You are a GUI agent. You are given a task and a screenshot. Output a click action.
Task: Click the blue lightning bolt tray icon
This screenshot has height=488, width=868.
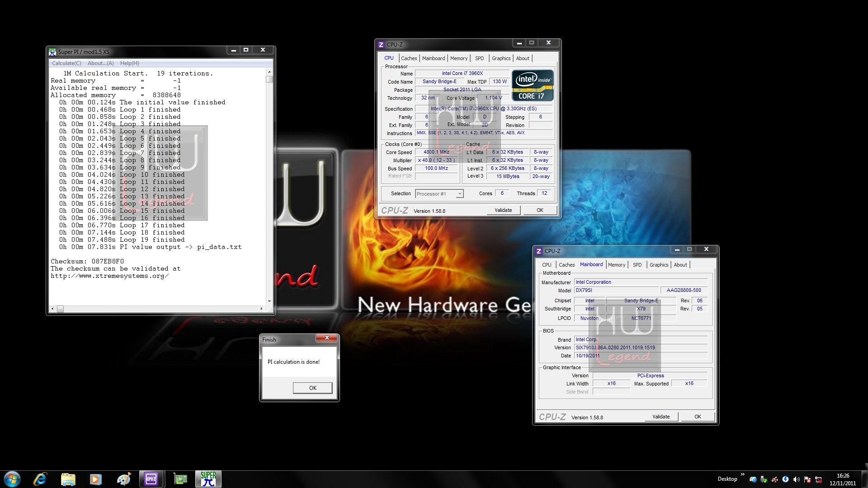pos(785,479)
